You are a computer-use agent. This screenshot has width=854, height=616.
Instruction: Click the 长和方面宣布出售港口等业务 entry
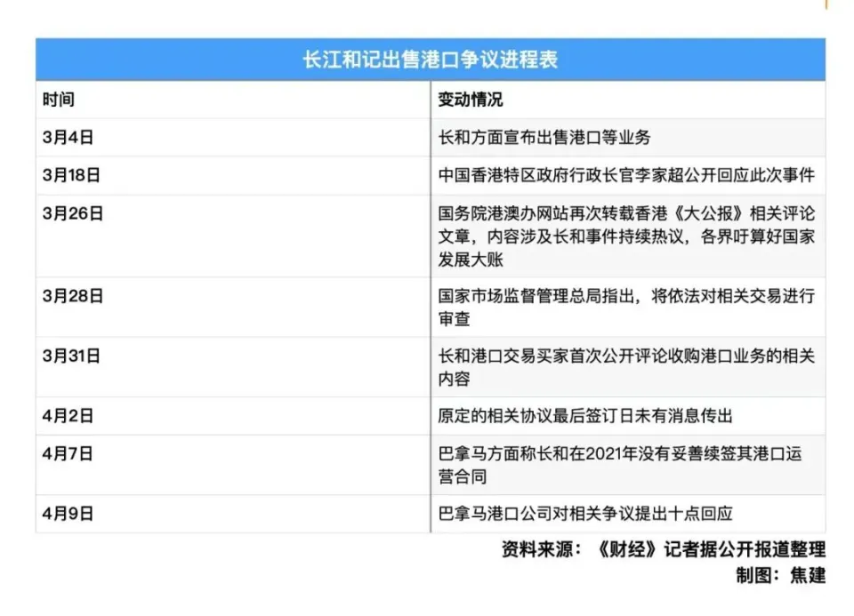click(545, 138)
